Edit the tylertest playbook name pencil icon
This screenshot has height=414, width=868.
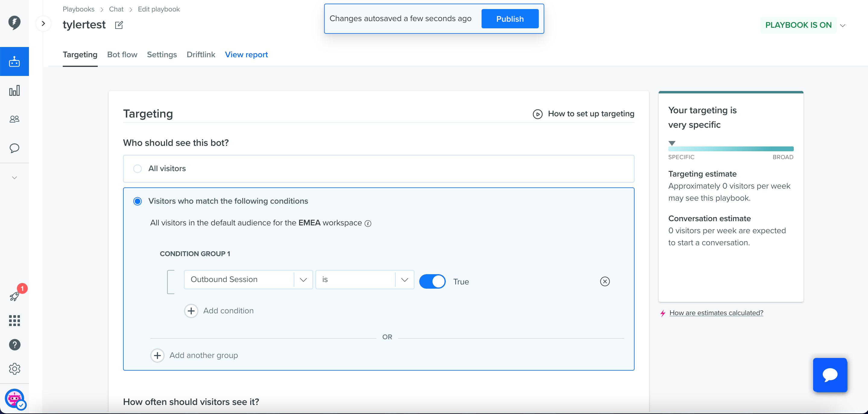click(x=119, y=25)
